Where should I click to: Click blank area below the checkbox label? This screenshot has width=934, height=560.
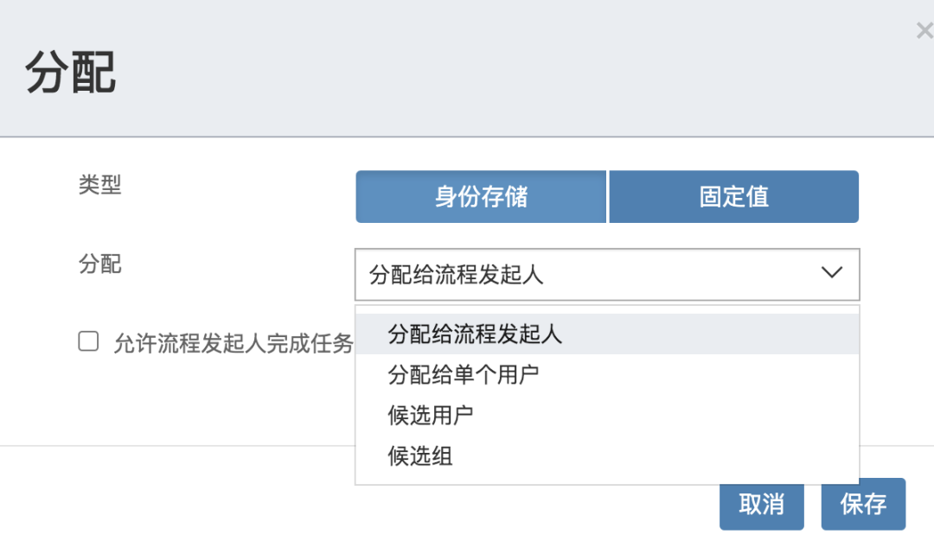click(x=179, y=398)
